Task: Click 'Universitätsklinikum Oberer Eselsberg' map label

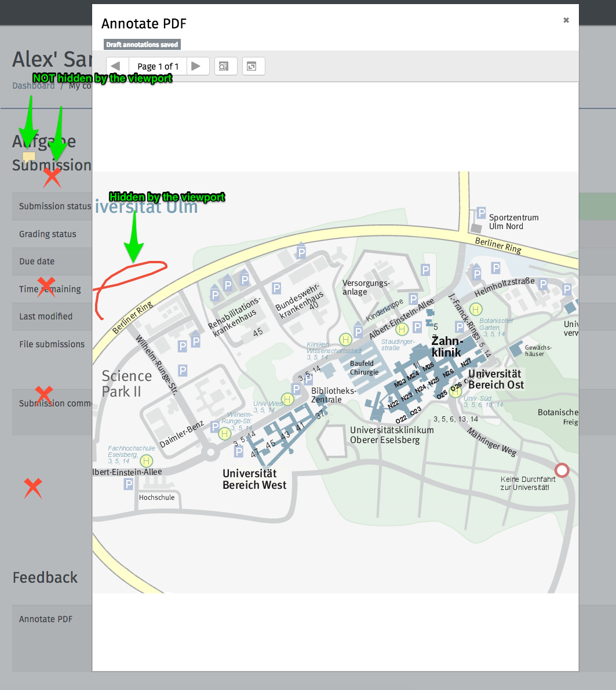Action: tap(392, 435)
